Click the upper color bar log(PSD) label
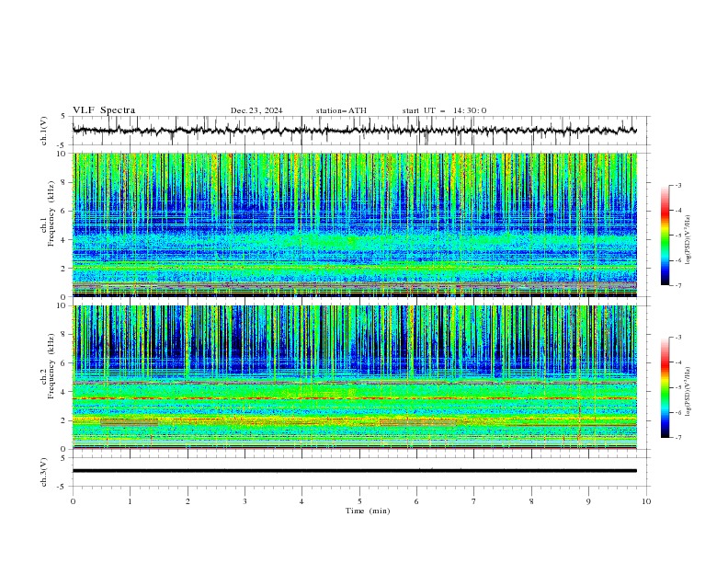The height and width of the screenshot is (563, 728). click(x=688, y=240)
